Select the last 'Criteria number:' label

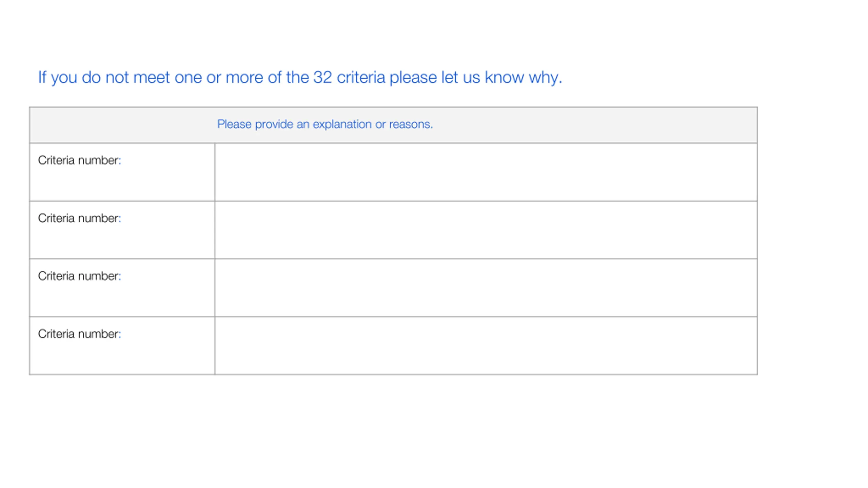79,334
